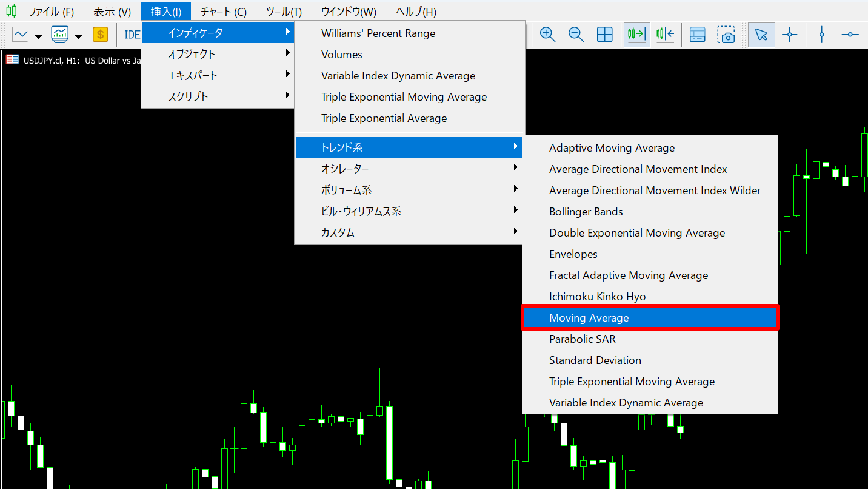Expand the トレンド系 indicator submenu
The width and height of the screenshot is (868, 489).
point(409,147)
